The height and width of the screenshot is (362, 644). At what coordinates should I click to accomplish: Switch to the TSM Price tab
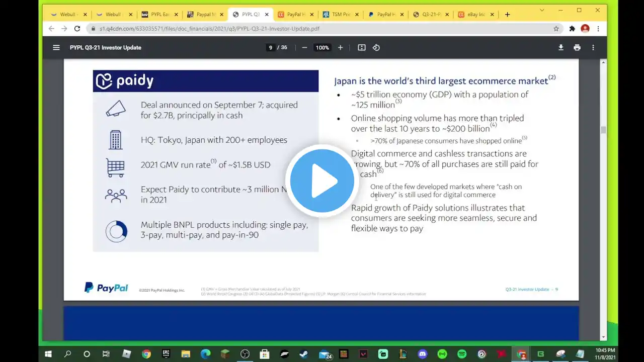coord(340,15)
